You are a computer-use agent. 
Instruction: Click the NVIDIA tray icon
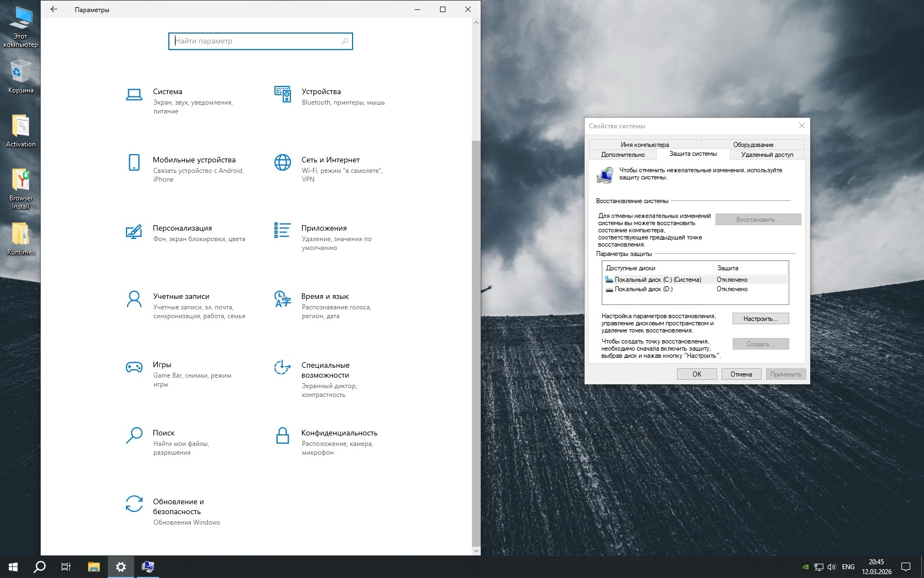(x=806, y=567)
